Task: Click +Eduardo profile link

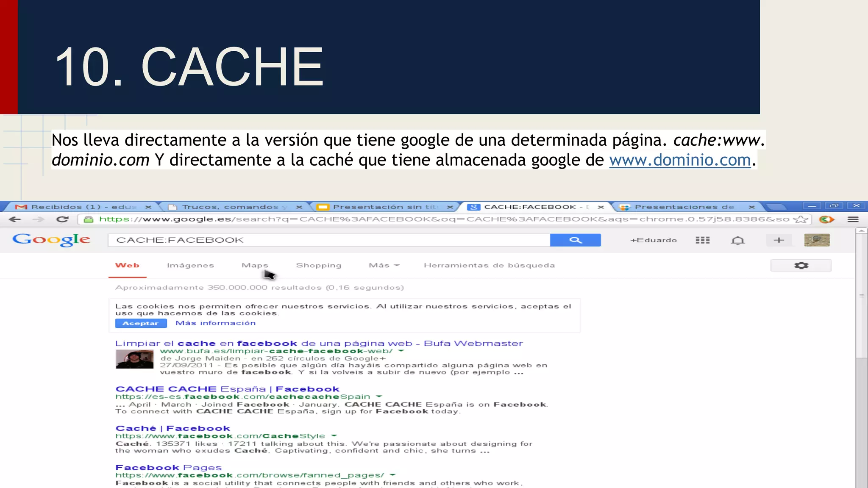Action: [653, 240]
